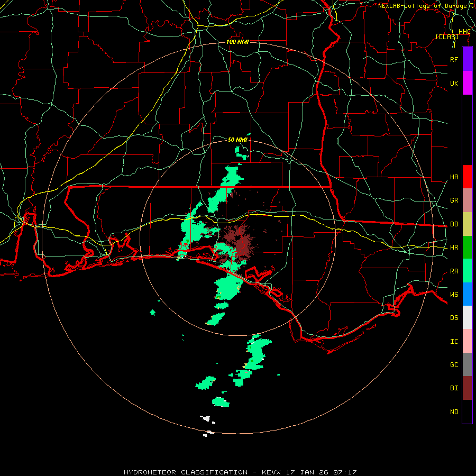Click the UK legend label
This screenshot has width=476, height=476.
click(x=454, y=83)
